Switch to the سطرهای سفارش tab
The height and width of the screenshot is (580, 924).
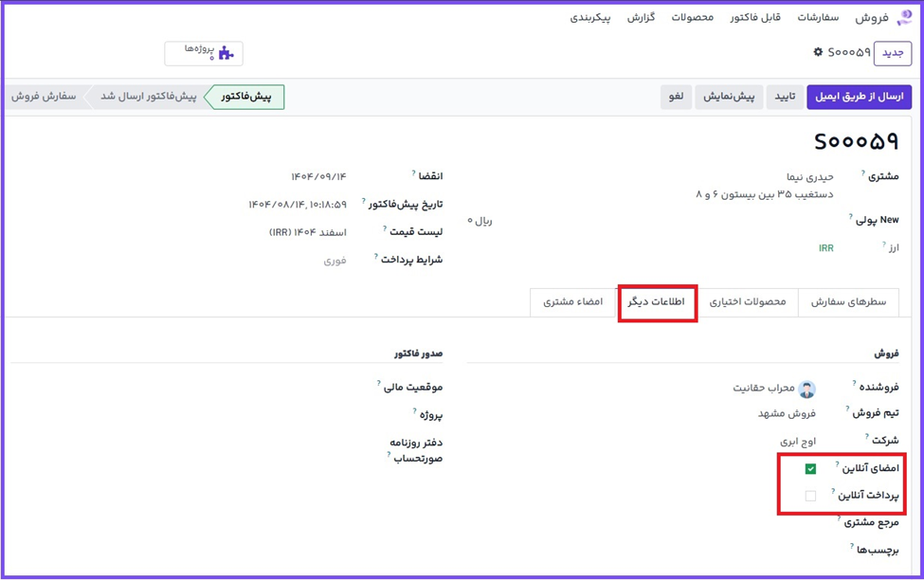point(848,302)
